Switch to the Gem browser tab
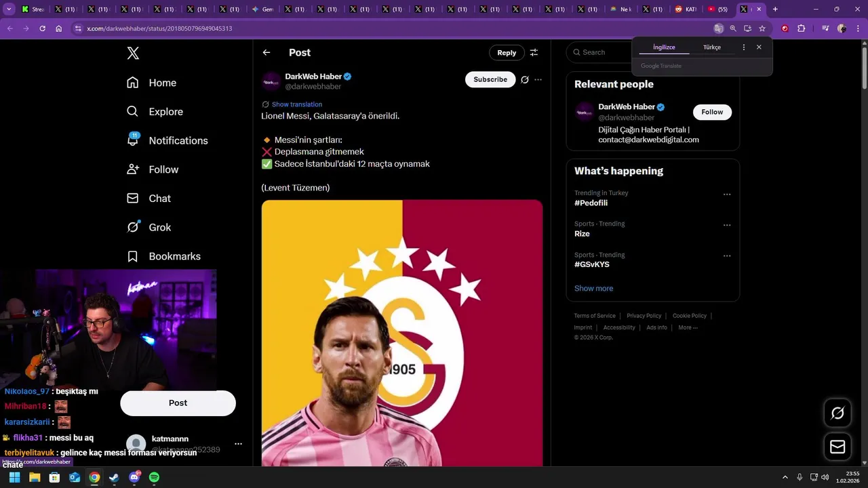Image resolution: width=868 pixels, height=488 pixels. 263,9
